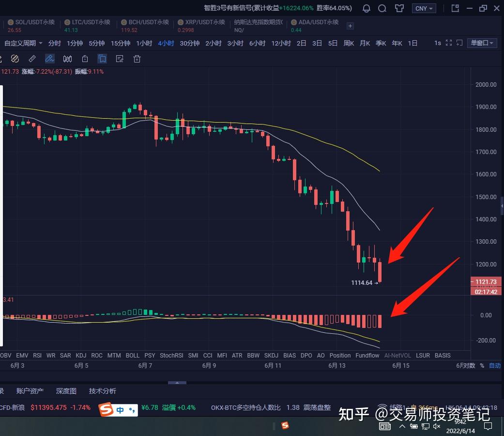Toggle logarithmic 对数 price scale

469,366
